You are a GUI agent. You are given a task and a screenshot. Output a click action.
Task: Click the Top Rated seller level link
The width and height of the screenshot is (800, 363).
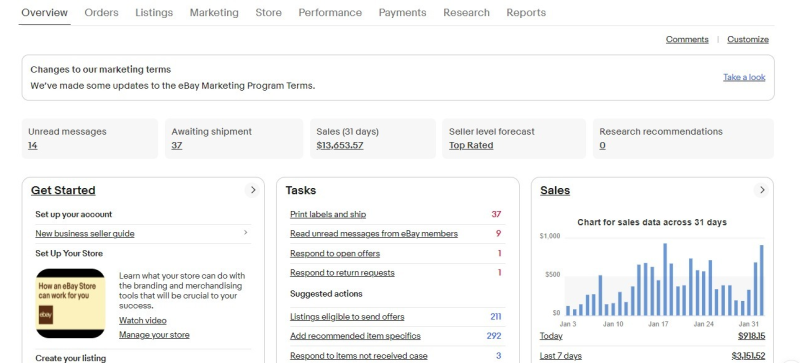click(471, 146)
